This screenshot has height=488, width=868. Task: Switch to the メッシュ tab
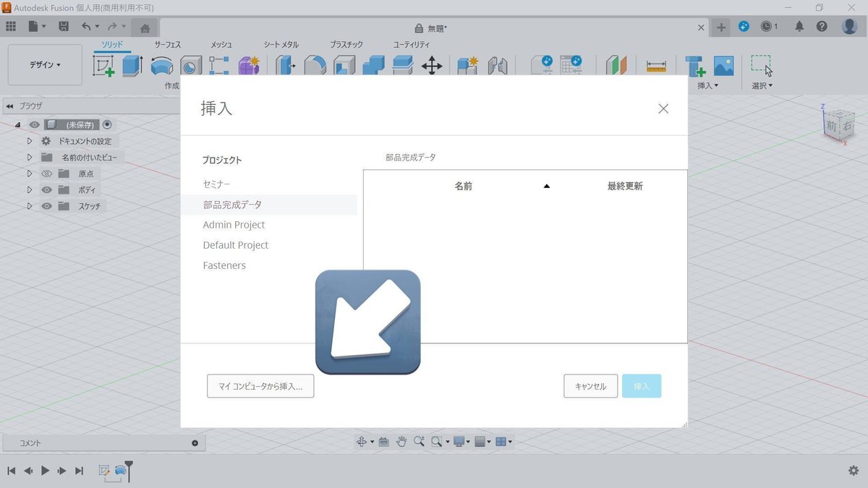pyautogui.click(x=221, y=45)
